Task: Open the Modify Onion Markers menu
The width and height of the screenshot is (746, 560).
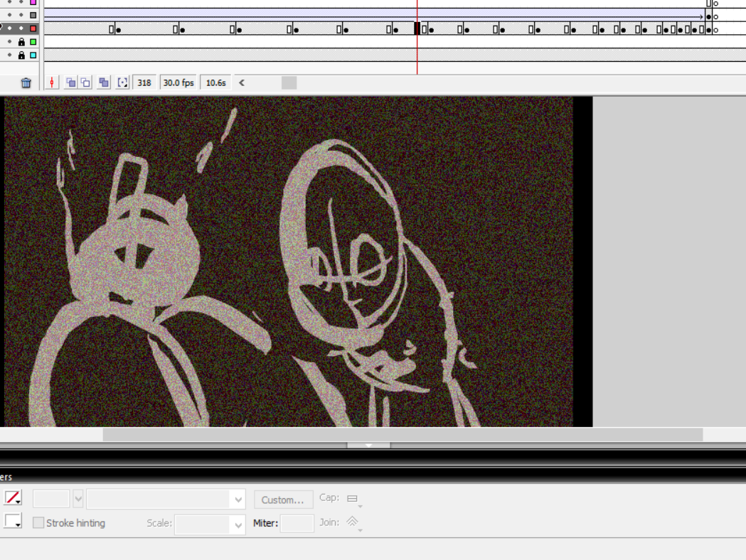Action: (122, 82)
